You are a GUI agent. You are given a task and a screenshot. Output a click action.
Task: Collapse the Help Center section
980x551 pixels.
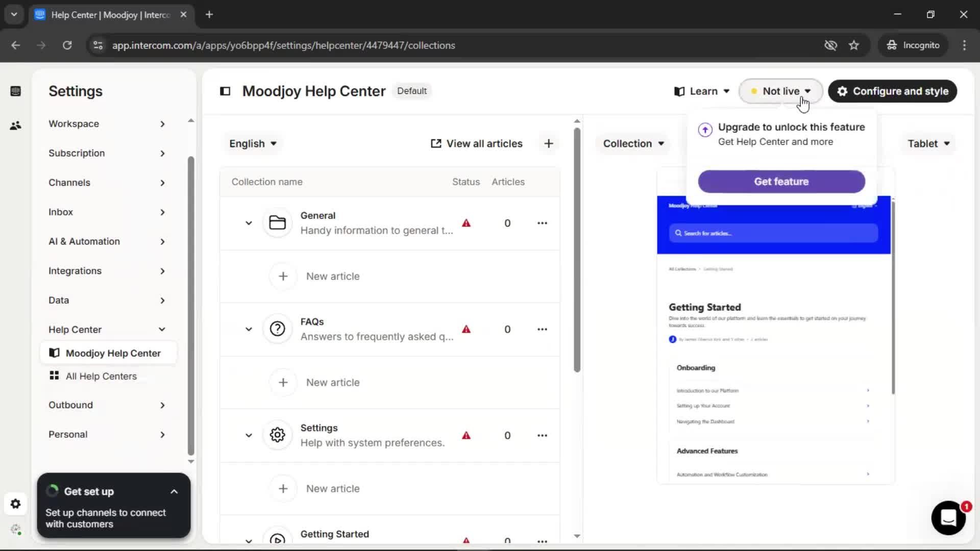pyautogui.click(x=107, y=330)
